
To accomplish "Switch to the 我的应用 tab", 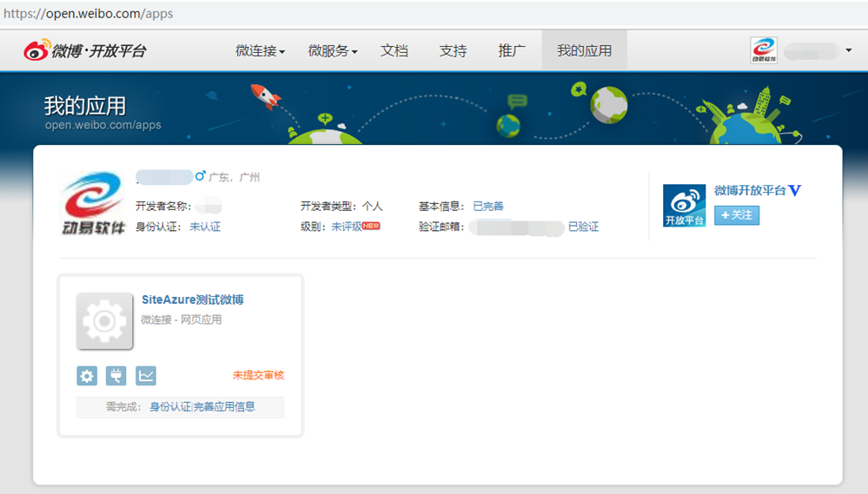I will click(584, 50).
